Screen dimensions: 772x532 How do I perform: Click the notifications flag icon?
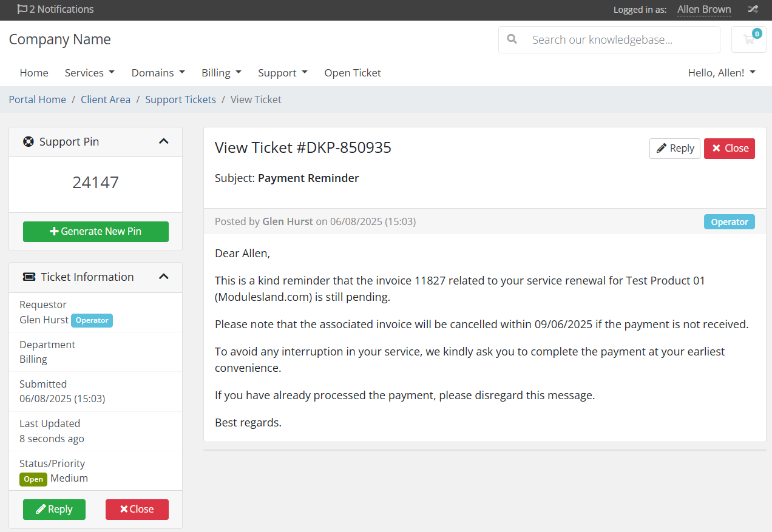pyautogui.click(x=22, y=9)
